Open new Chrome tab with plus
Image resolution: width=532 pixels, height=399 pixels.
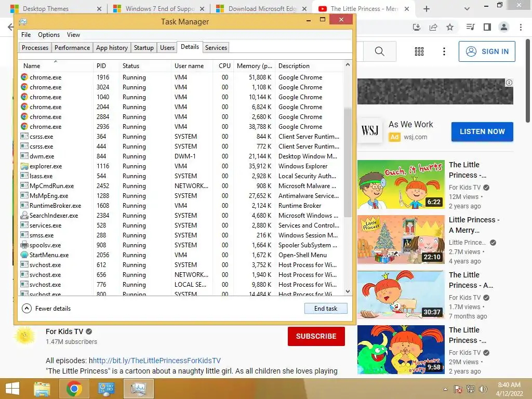(427, 9)
